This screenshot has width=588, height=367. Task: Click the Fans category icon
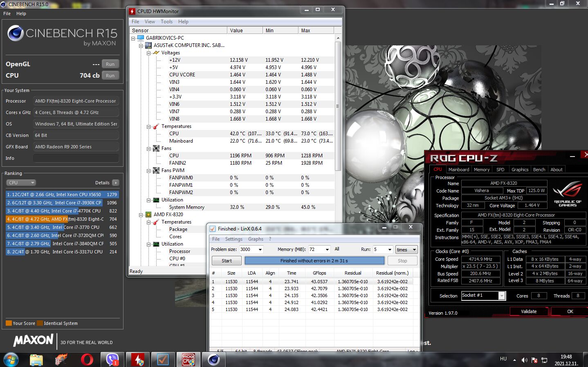(x=156, y=148)
